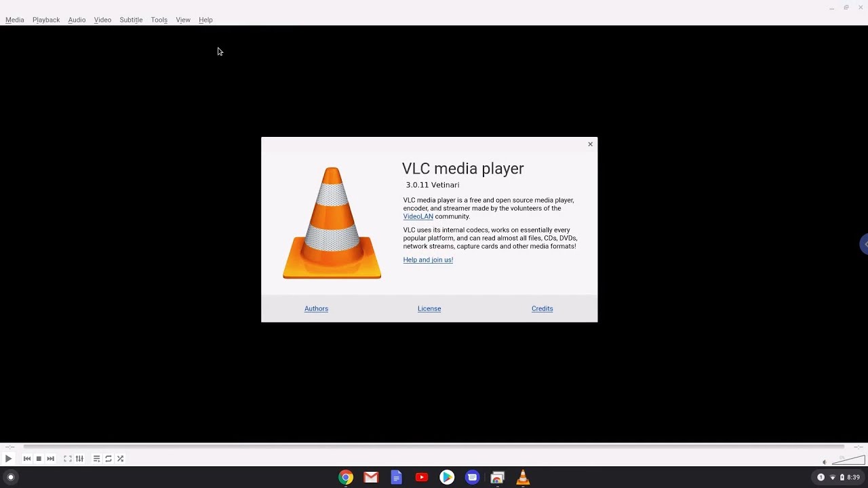Open the License link
Viewport: 868px width, 488px height.
(x=429, y=308)
